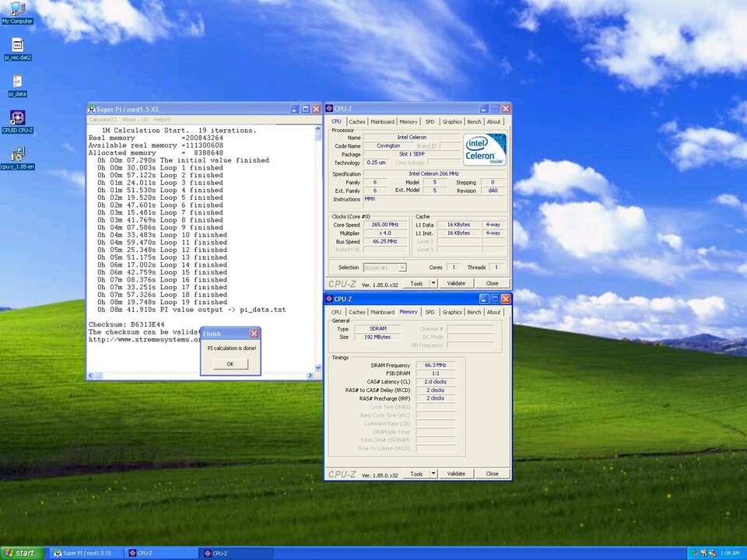
Task: Click Validate in top CPU-Z window
Action: [456, 283]
